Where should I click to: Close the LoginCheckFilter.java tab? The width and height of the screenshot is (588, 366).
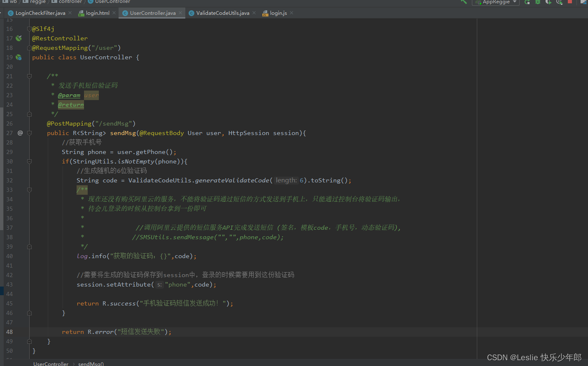coord(70,13)
